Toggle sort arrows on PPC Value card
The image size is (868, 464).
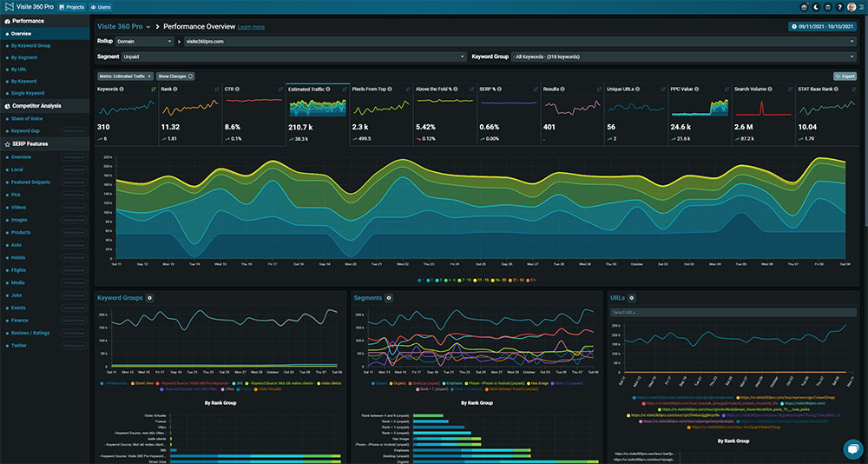[726, 89]
